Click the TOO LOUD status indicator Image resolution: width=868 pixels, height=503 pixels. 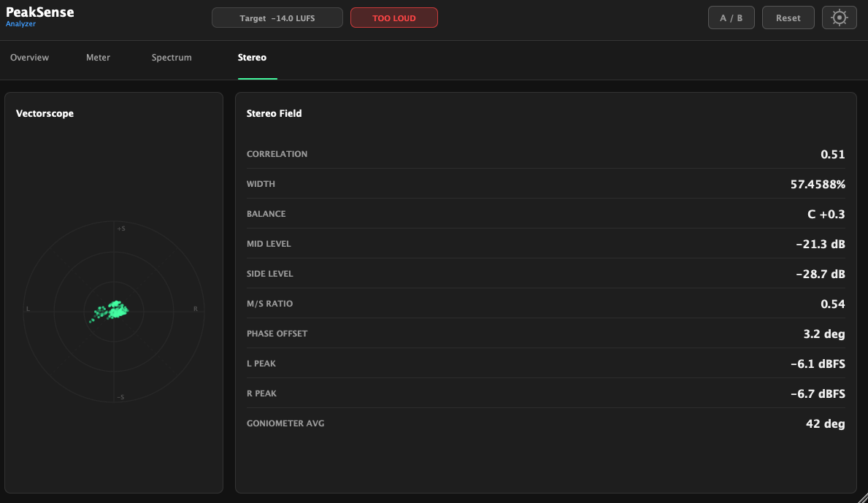394,18
